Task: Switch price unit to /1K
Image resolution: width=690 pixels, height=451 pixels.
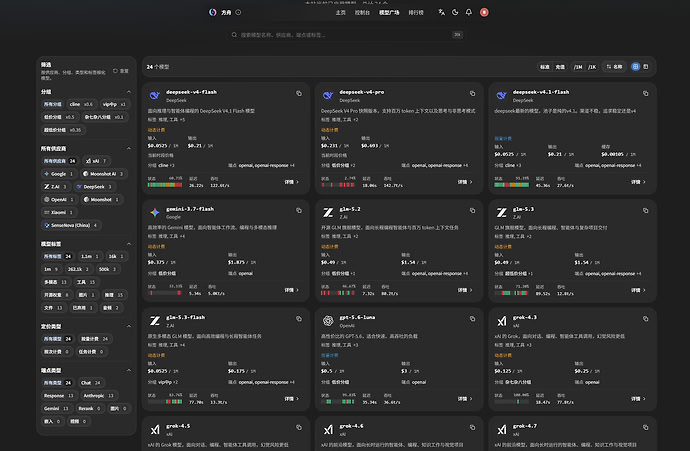Action: point(592,67)
